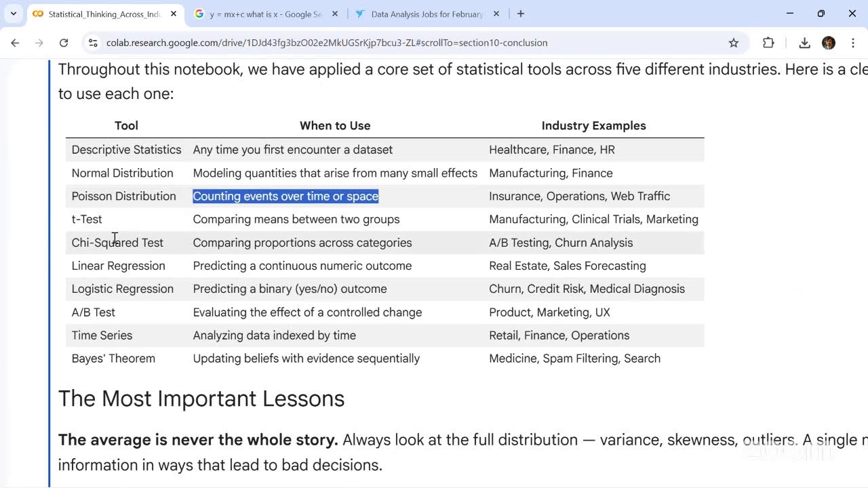View site information icon in address bar
868x488 pixels.
[x=93, y=43]
